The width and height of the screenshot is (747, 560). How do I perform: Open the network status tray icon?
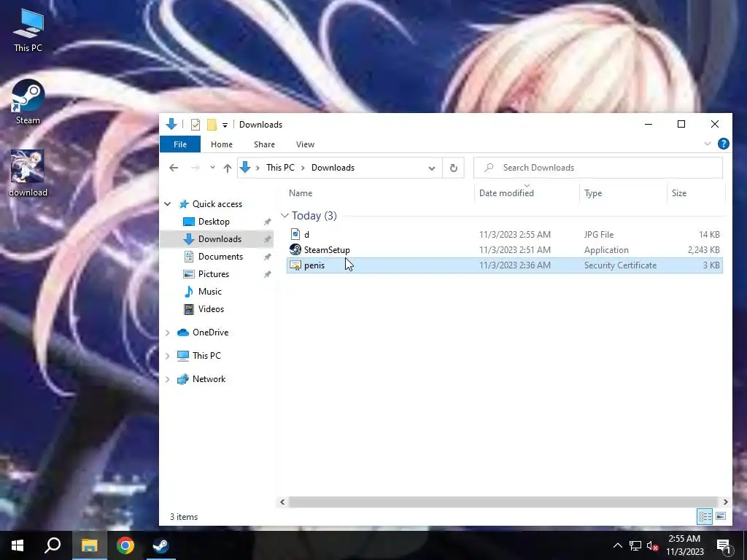[x=635, y=545]
